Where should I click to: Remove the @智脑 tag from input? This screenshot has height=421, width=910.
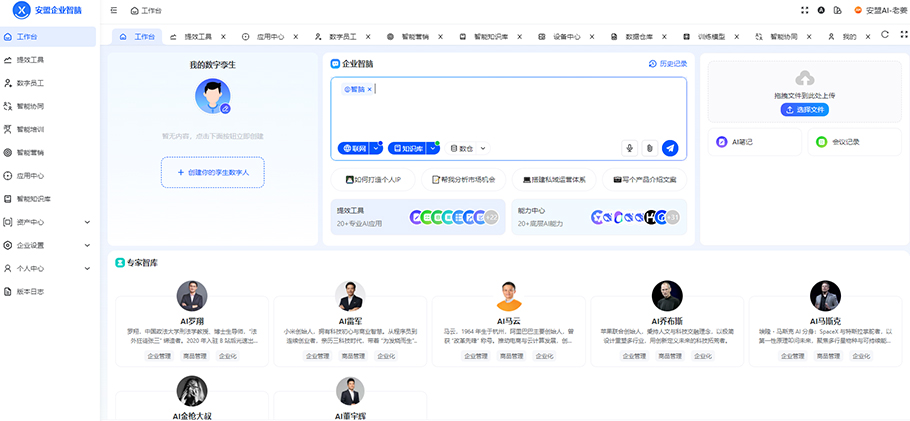coord(370,90)
